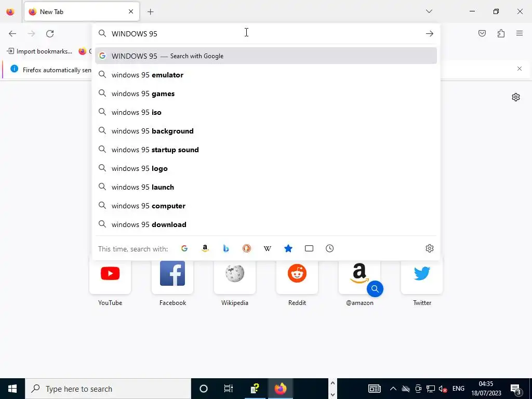The width and height of the screenshot is (532, 399).
Task: Choose suggestion windows 95 emulator
Action: [x=266, y=75]
